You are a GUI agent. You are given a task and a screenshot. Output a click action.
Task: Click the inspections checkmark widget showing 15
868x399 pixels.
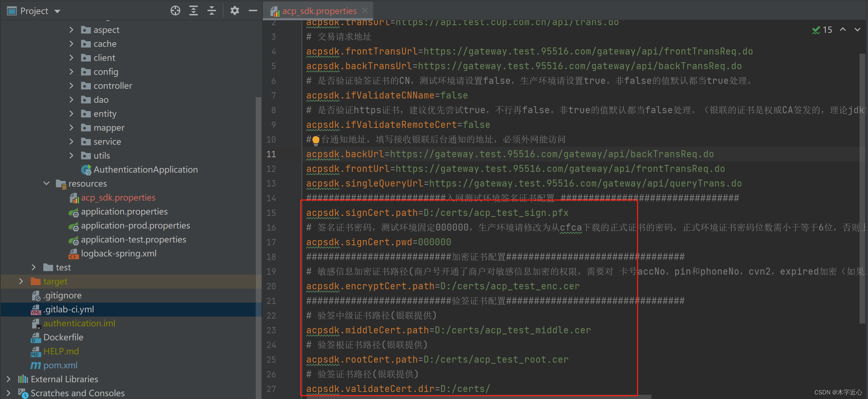822,30
